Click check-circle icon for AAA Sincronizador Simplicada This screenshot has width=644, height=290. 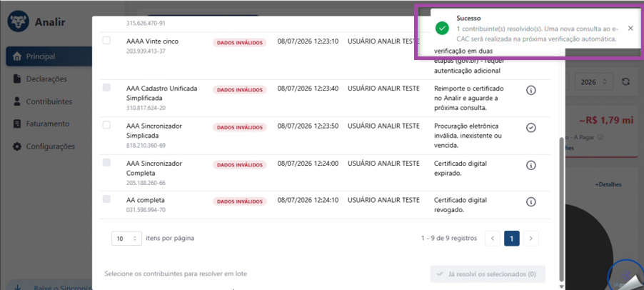[530, 128]
